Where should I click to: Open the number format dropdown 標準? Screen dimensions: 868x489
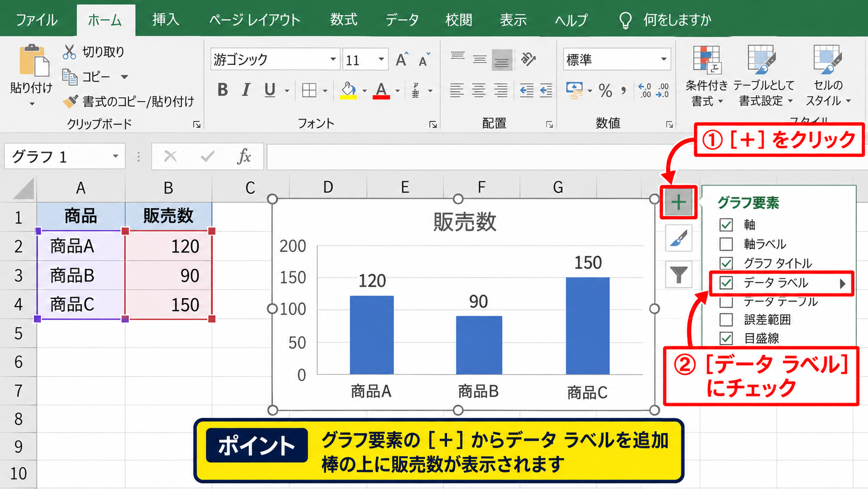663,59
